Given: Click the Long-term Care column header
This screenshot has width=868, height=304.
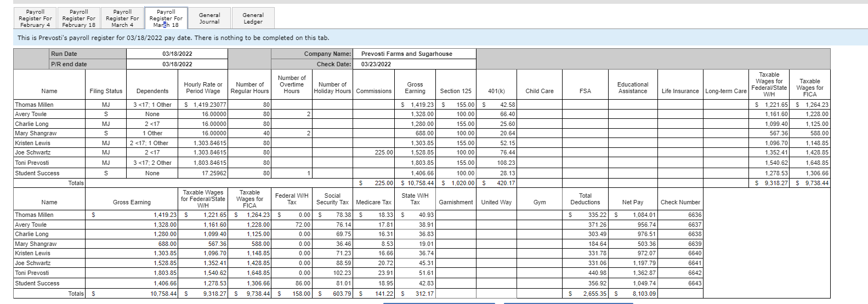Looking at the screenshot, I should (x=726, y=91).
